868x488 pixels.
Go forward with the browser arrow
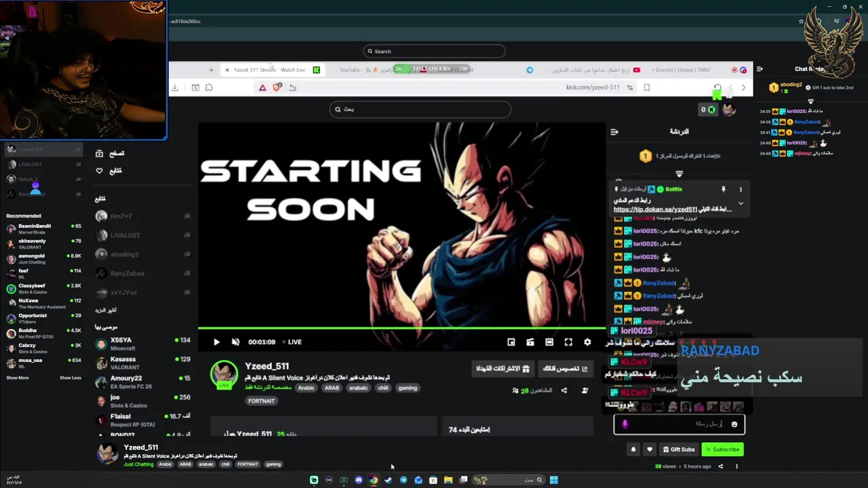743,87
